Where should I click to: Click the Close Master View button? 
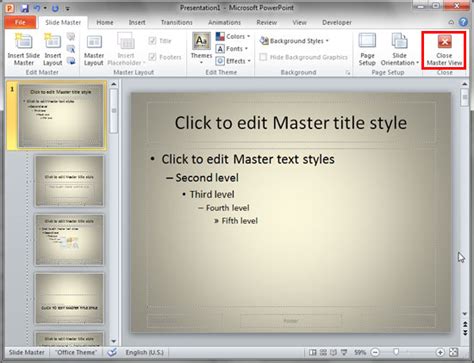[444, 50]
